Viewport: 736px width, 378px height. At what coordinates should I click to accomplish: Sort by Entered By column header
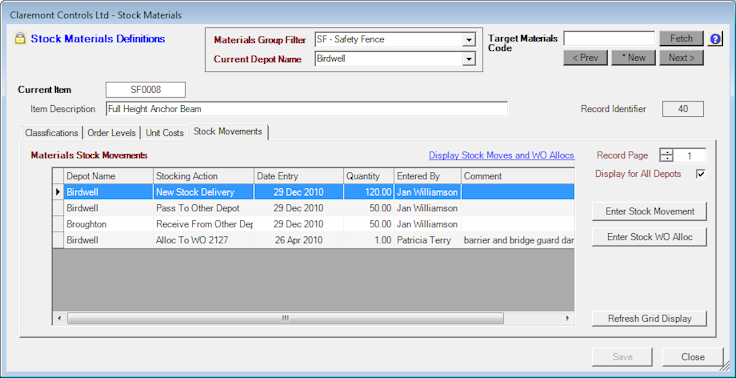(x=427, y=176)
